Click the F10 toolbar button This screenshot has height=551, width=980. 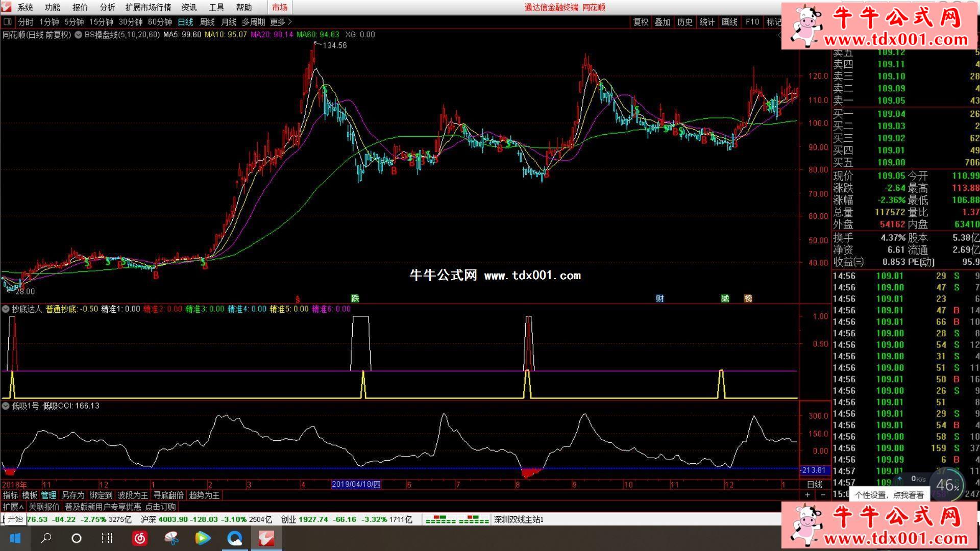tap(752, 22)
